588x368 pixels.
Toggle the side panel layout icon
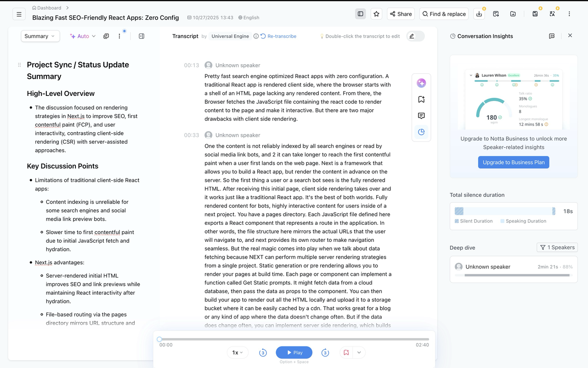(x=360, y=14)
